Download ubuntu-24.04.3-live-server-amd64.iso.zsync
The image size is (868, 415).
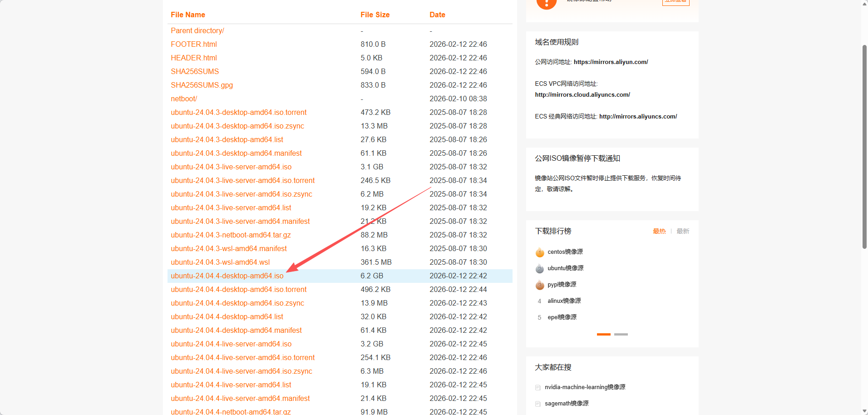(242, 194)
